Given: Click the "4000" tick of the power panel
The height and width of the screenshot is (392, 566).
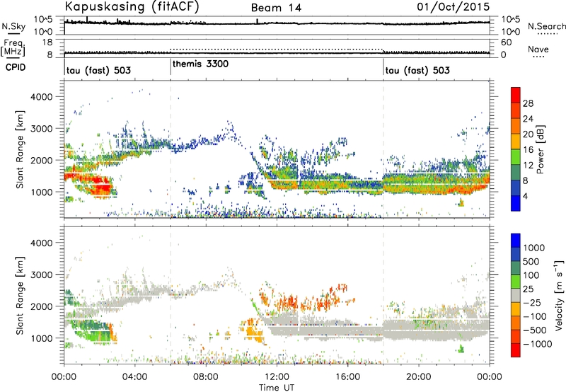Looking at the screenshot, I should coord(41,97).
